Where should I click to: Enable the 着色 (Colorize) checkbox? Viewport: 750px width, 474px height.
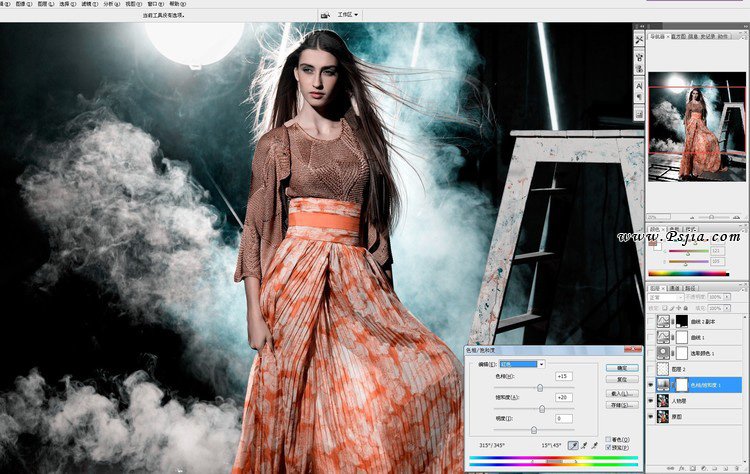608,438
